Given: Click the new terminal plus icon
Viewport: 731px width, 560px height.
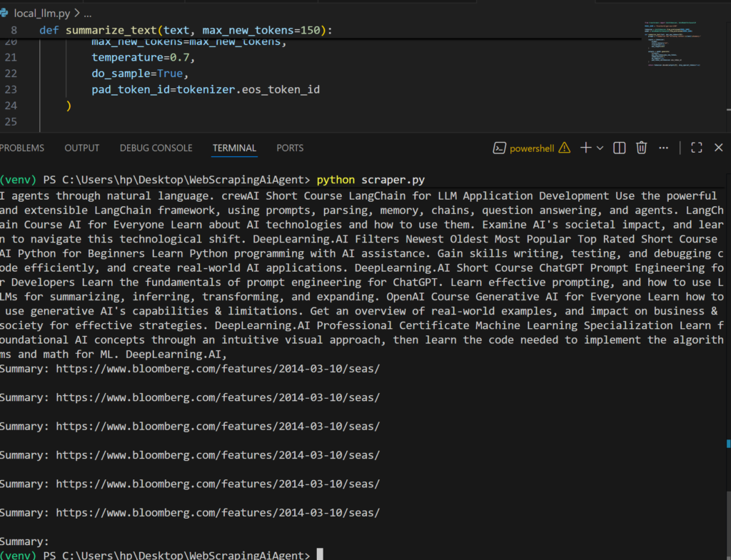Looking at the screenshot, I should [585, 148].
